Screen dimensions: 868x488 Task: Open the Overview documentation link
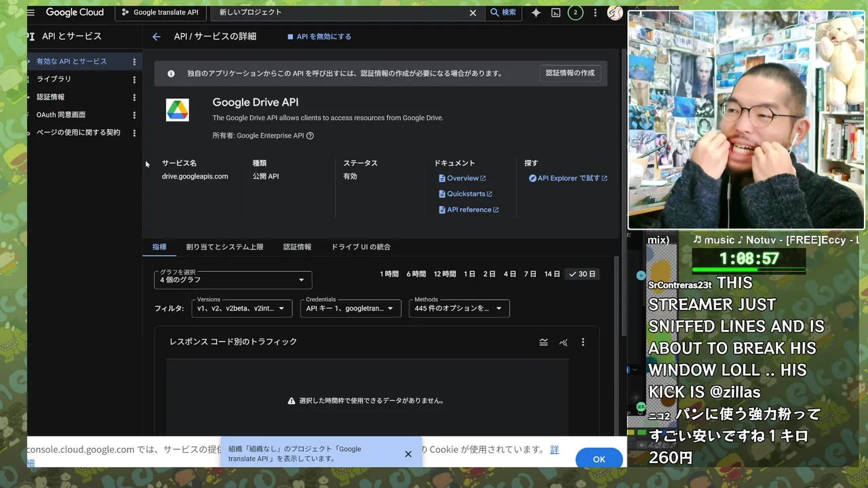click(462, 178)
